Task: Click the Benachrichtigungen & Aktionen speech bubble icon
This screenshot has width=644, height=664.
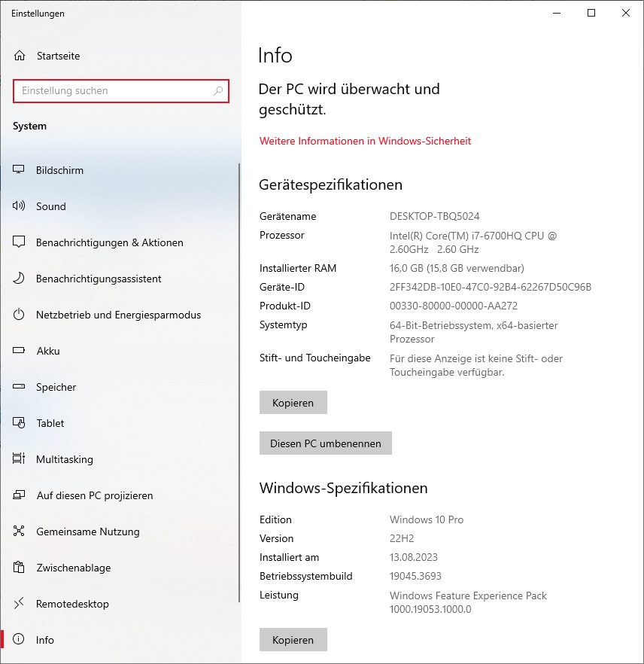Action: click(x=19, y=242)
